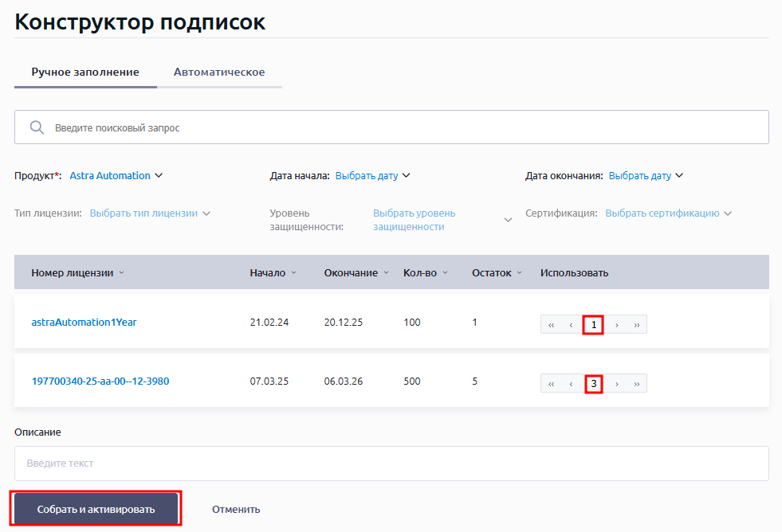Increase astraAutomation1Year usage by one
The height and width of the screenshot is (532, 782).
coord(616,325)
